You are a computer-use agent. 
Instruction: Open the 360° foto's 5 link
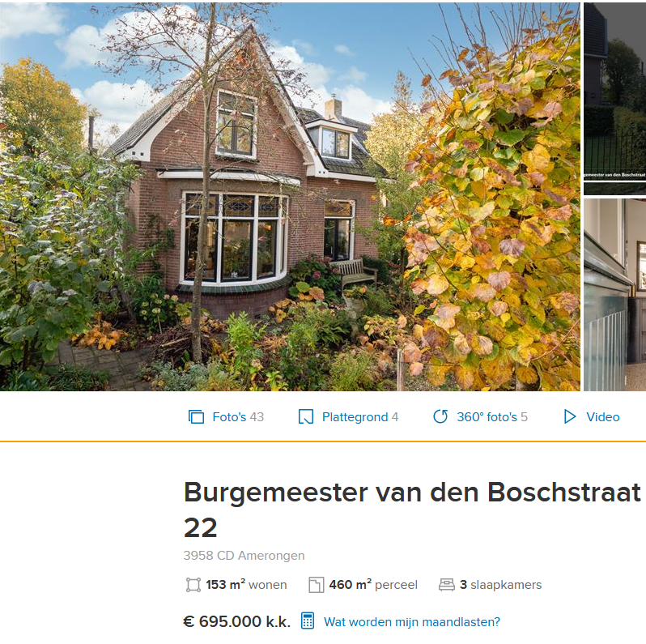click(480, 417)
